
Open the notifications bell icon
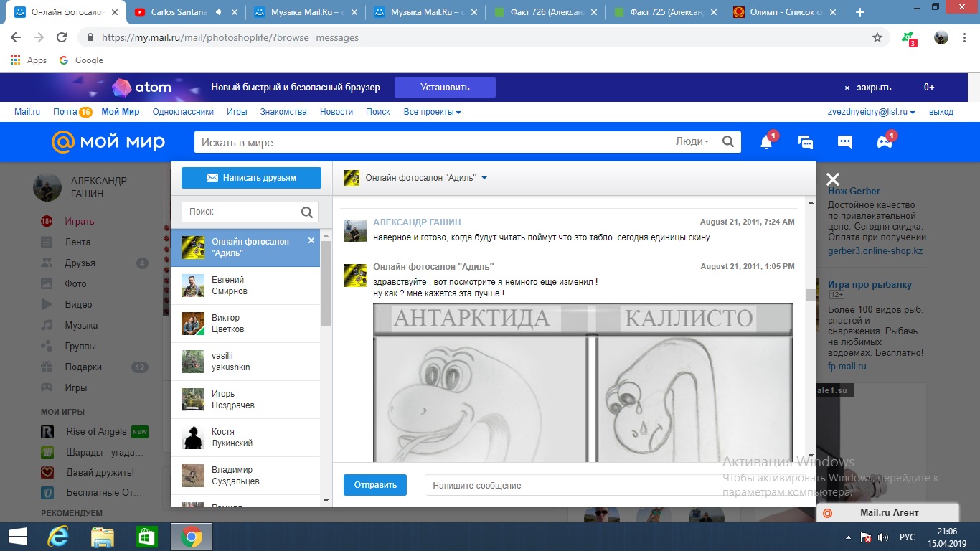[766, 142]
